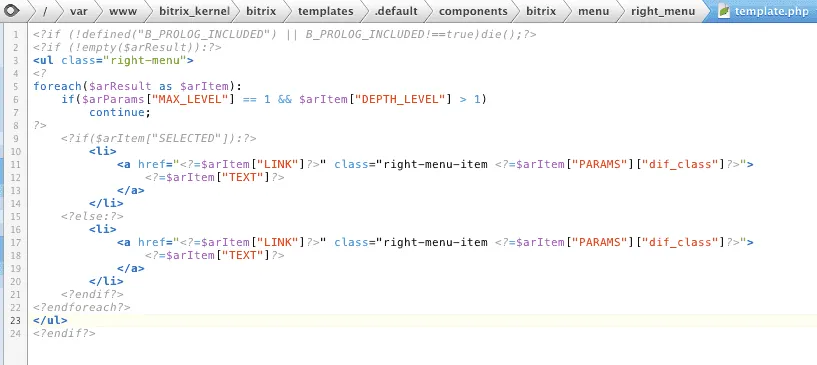Click the leaf file icon beside template.php
The image size is (817, 365).
click(724, 11)
